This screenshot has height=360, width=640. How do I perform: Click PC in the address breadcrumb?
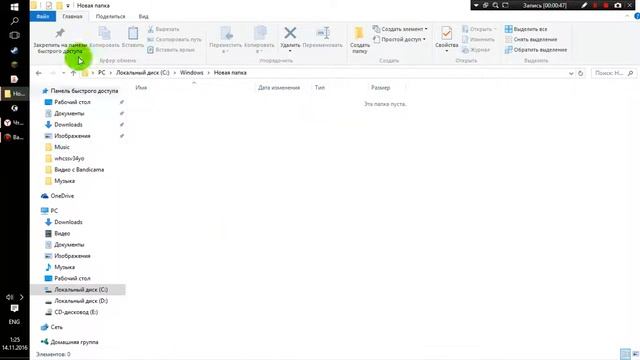pos(102,73)
